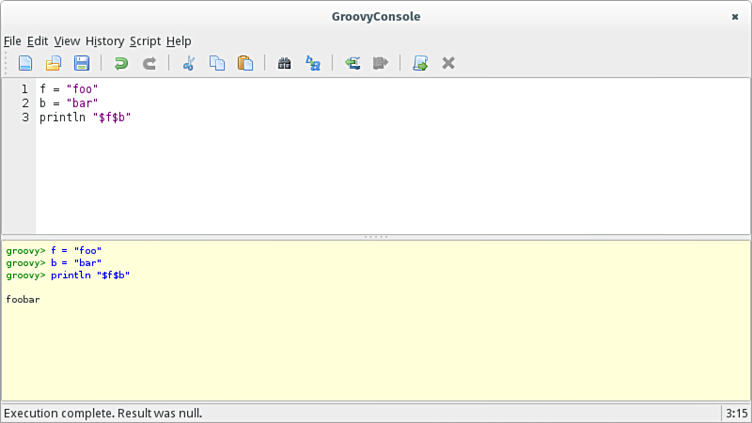Viewport: 752px width, 423px height.
Task: Click the New File toolbar icon
Action: click(x=25, y=63)
